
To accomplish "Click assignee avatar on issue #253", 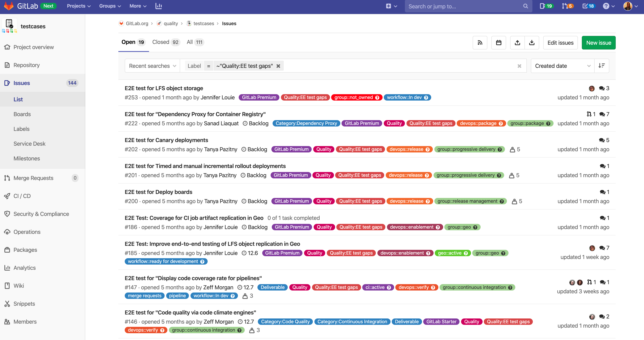I will click(x=592, y=88).
